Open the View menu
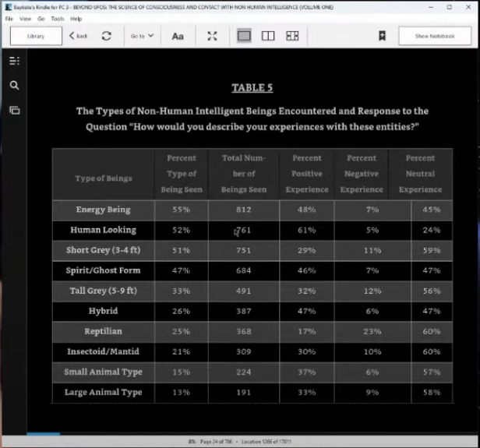Screen dimensions: 480x448 [x=25, y=18]
